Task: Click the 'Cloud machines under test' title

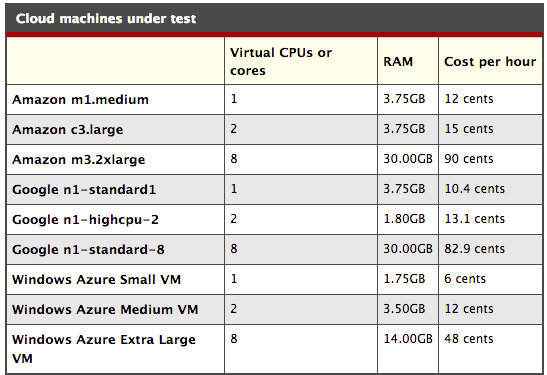Action: (106, 18)
